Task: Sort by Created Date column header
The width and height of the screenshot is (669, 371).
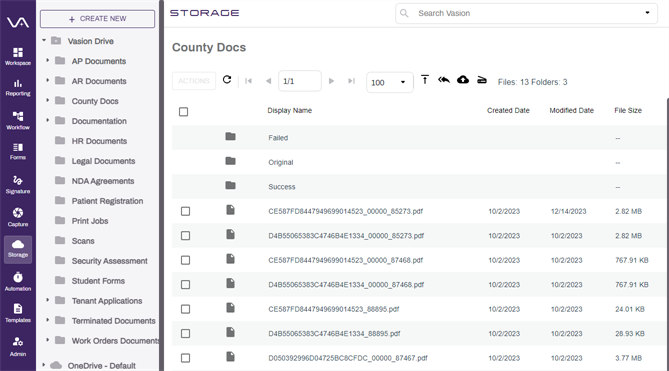Action: [508, 110]
